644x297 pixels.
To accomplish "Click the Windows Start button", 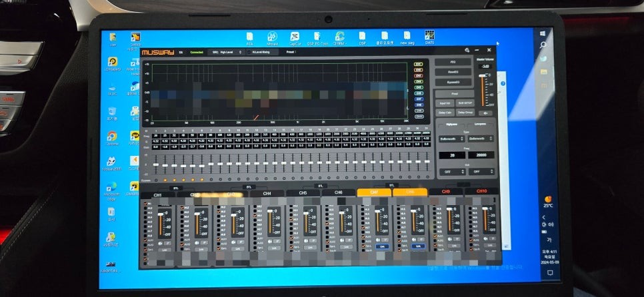I will click(x=543, y=33).
